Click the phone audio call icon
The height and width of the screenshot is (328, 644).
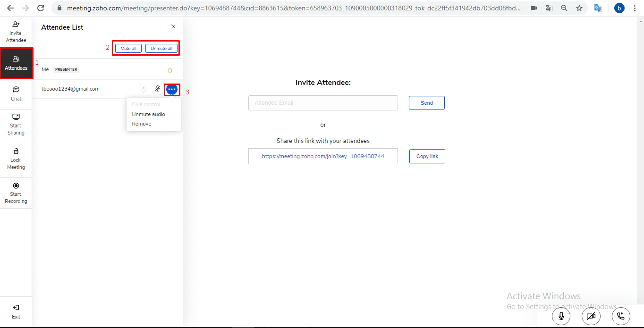(621, 316)
